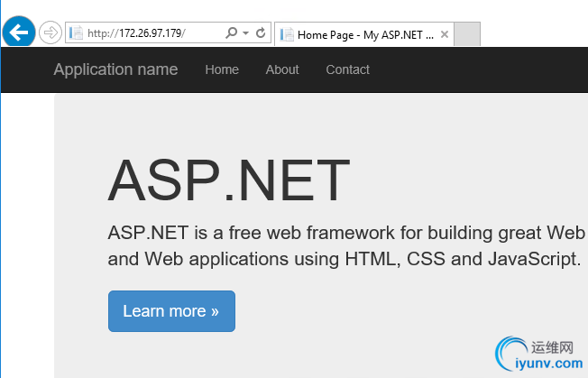588x378 pixels.
Task: Click the page icon in address bar
Action: click(x=76, y=33)
